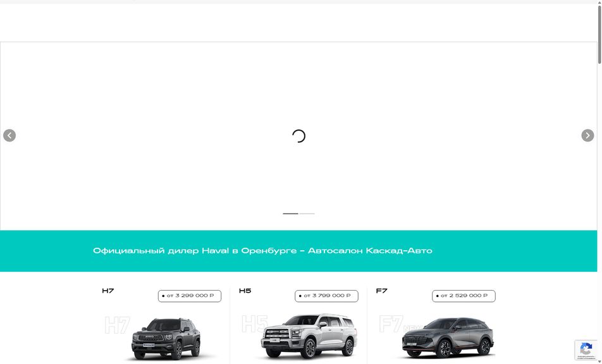Image resolution: width=602 pixels, height=364 pixels.
Task: View the white H5 car image
Action: click(x=309, y=336)
